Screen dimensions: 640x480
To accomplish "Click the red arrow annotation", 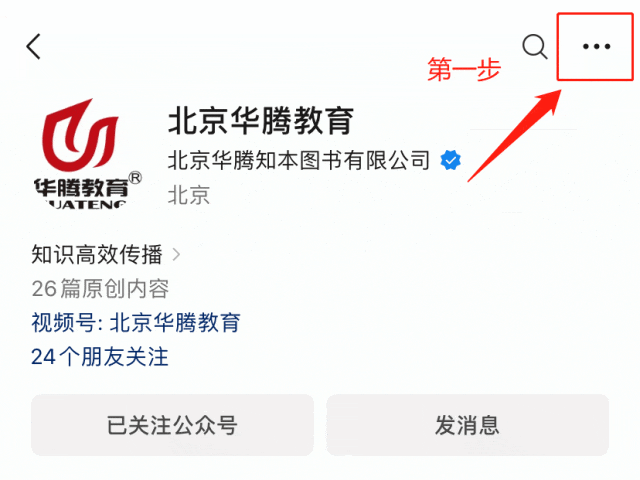I will pos(515,136).
